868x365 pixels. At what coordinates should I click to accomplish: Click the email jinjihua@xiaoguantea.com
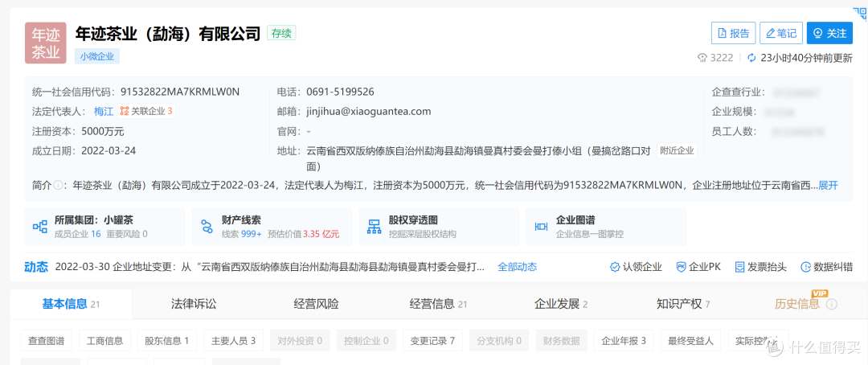click(369, 111)
